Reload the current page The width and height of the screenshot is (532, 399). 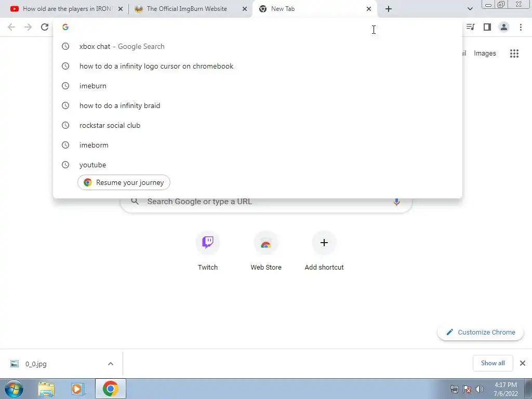[x=45, y=27]
